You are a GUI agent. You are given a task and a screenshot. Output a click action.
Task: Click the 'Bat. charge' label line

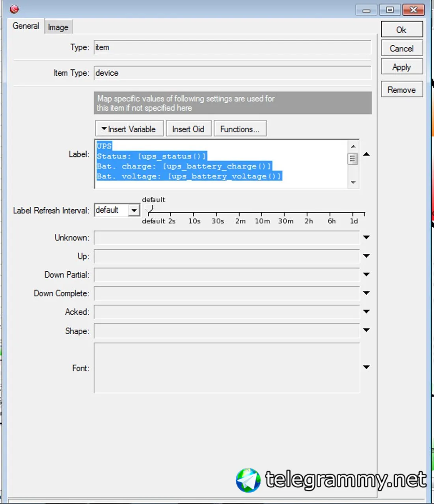coord(184,166)
